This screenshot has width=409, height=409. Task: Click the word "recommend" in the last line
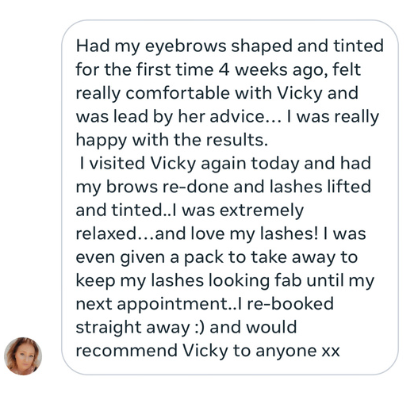click(x=127, y=351)
